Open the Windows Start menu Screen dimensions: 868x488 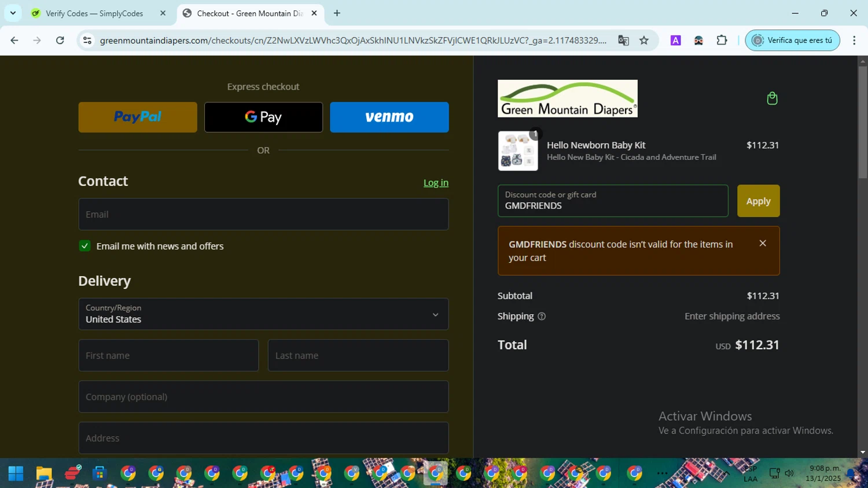point(16,474)
